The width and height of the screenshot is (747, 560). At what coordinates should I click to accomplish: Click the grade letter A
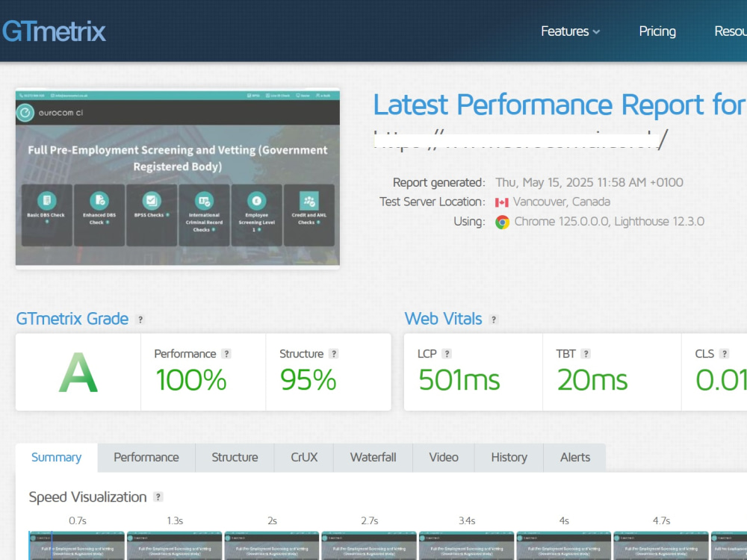(78, 373)
